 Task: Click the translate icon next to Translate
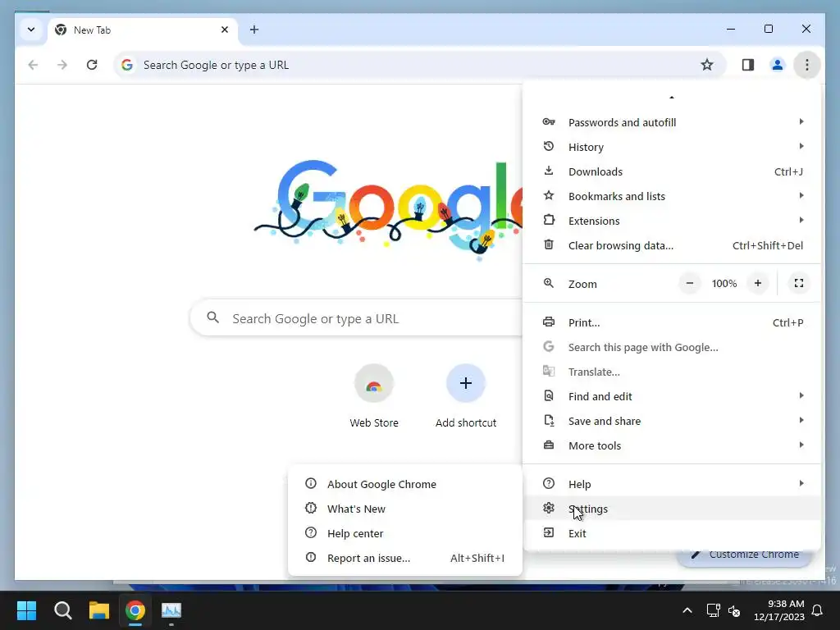coord(549,371)
